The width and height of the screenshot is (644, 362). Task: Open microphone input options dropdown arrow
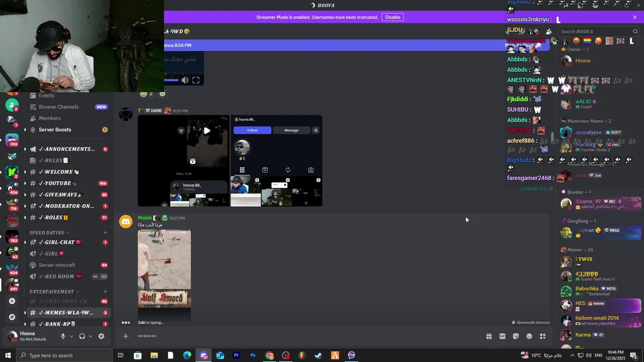71,336
